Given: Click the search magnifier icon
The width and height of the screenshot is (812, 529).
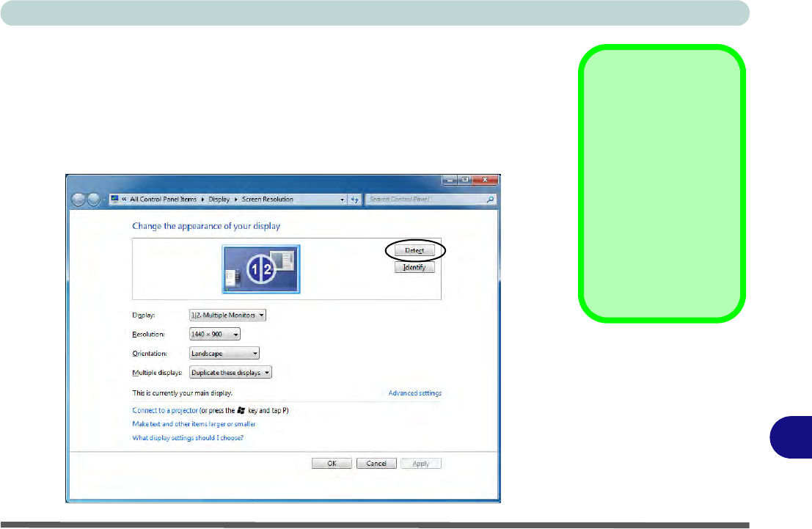Looking at the screenshot, I should [x=490, y=200].
